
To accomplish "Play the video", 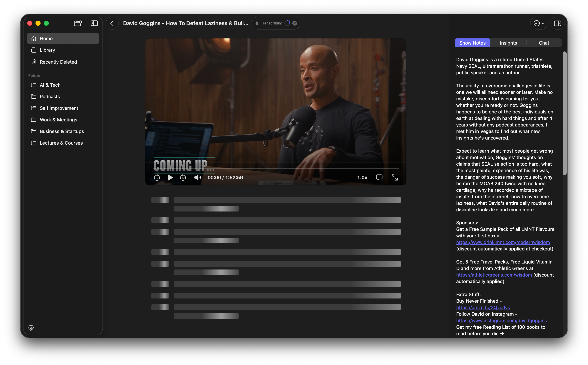I will (170, 178).
